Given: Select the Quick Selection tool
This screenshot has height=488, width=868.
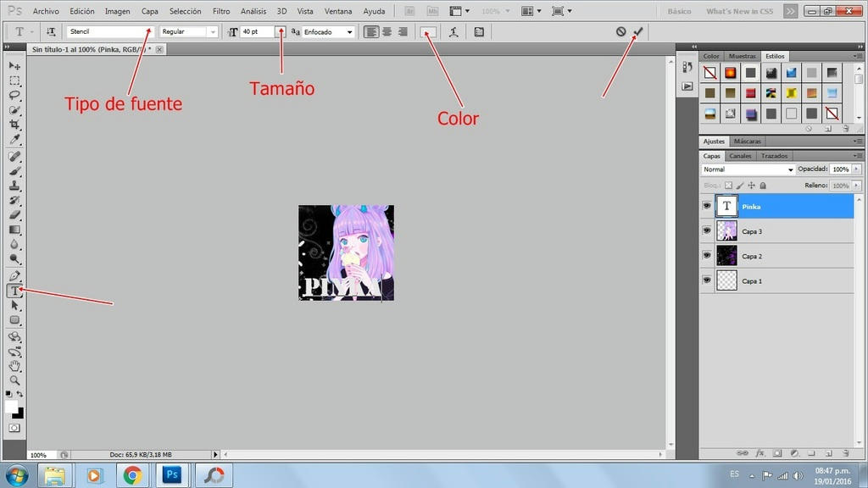Looking at the screenshot, I should point(14,109).
